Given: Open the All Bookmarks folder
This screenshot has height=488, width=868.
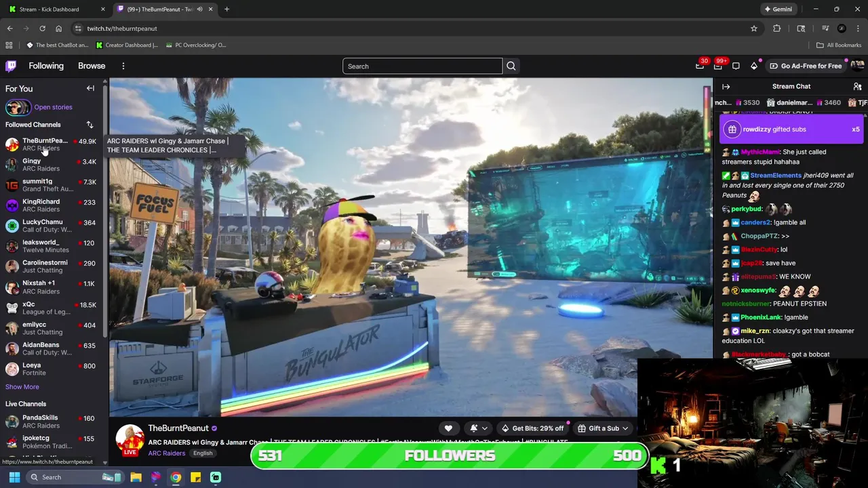Looking at the screenshot, I should tap(839, 45).
